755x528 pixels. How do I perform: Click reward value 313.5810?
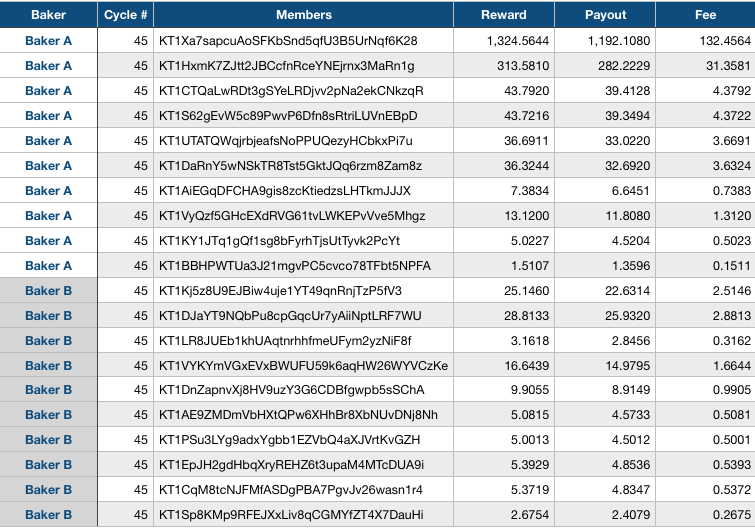pyautogui.click(x=523, y=66)
